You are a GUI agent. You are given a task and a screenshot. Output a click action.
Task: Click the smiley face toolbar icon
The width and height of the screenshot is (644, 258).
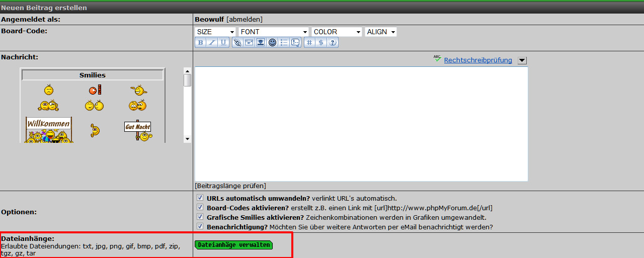click(272, 43)
